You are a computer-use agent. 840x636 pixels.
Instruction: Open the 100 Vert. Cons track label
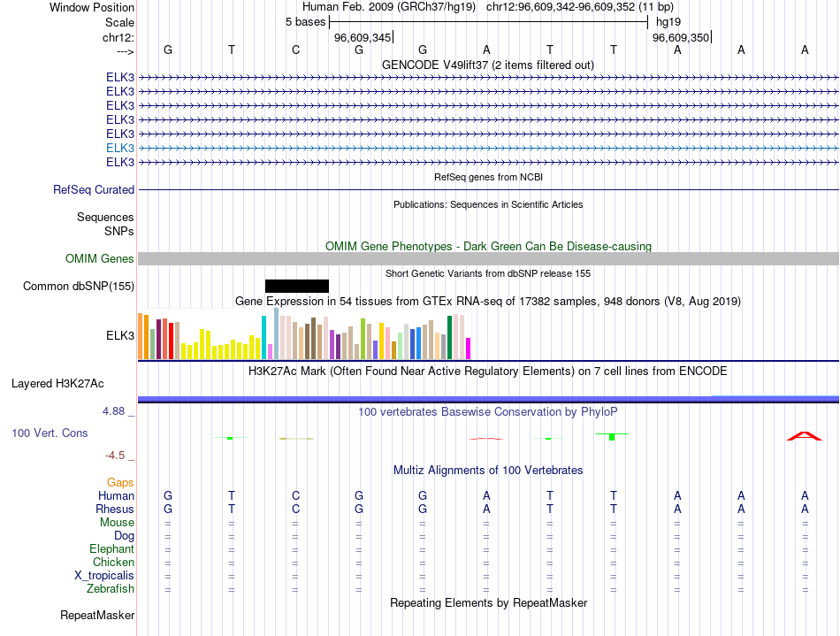pyautogui.click(x=50, y=433)
